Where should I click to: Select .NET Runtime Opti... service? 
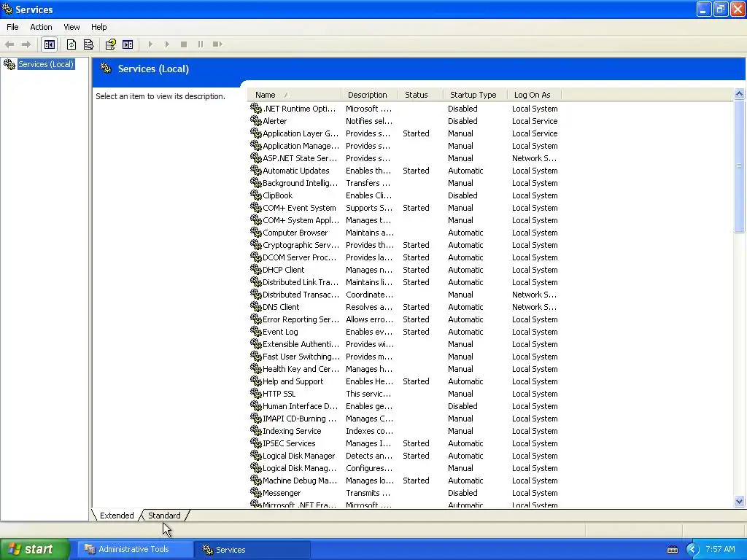pyautogui.click(x=299, y=109)
